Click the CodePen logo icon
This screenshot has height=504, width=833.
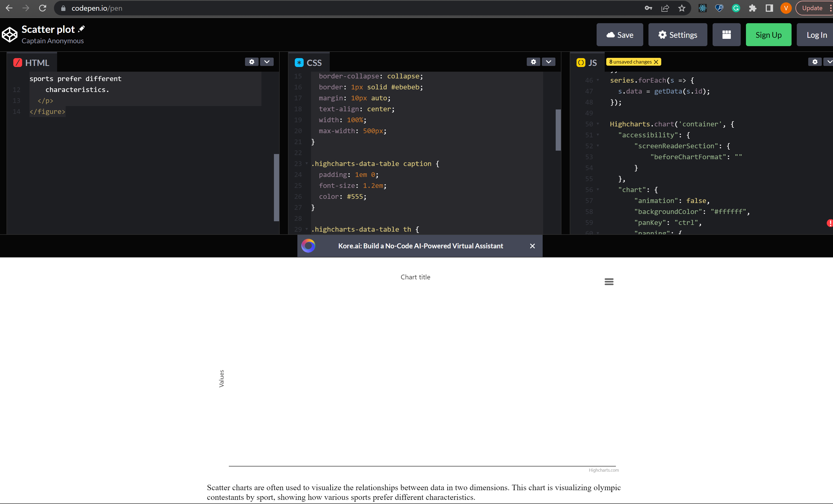click(9, 34)
